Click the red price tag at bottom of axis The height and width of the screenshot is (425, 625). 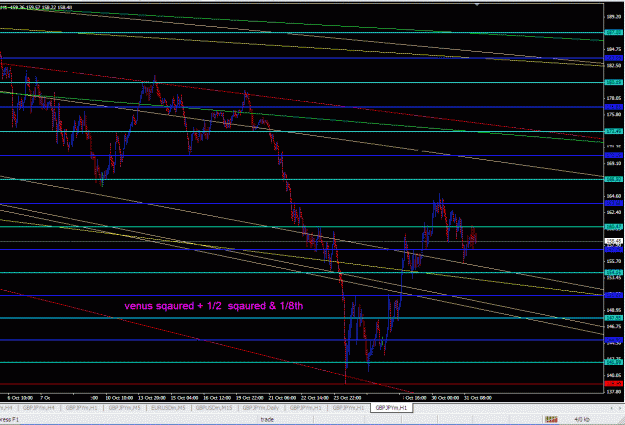[614, 384]
